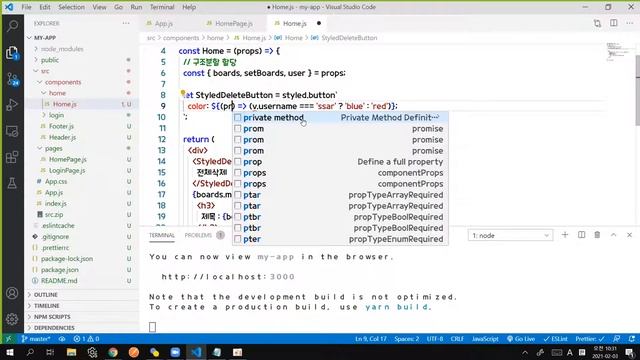Select the first 'props' componentProps suggestion
The image size is (640, 360).
(340, 173)
